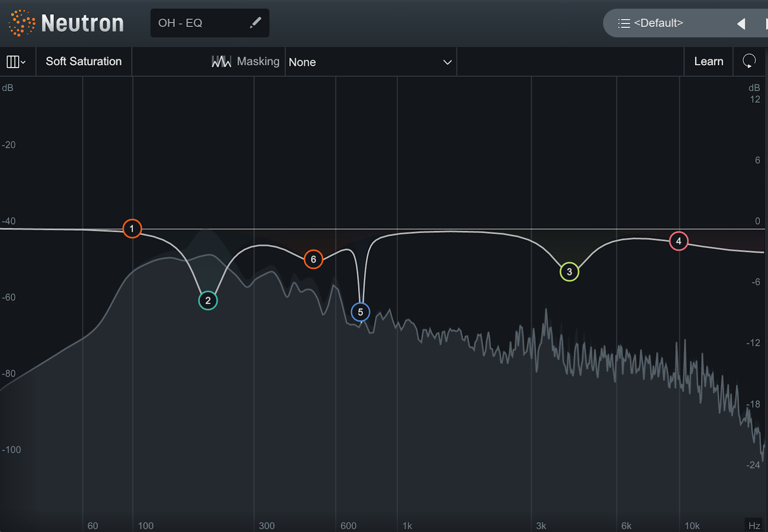Click the Neutron logo icon
The height and width of the screenshot is (532, 768).
[x=22, y=23]
